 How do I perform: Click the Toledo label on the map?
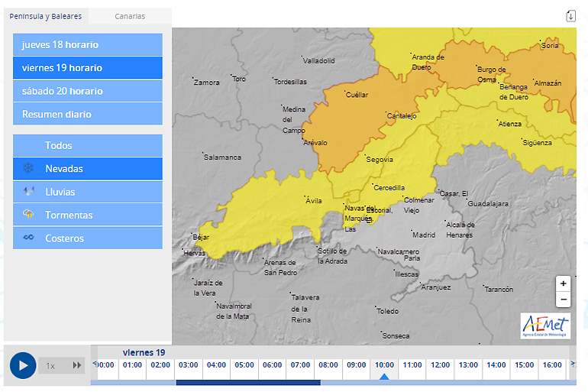388,311
